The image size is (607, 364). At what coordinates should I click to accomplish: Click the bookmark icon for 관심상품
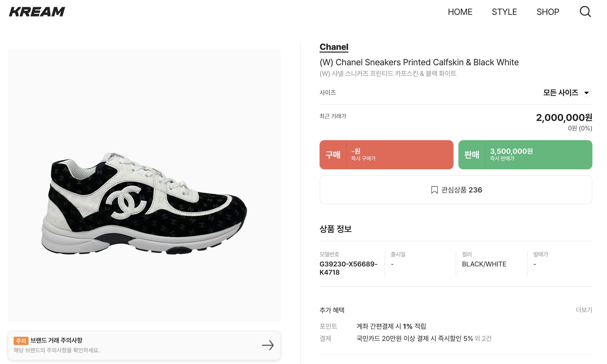434,190
